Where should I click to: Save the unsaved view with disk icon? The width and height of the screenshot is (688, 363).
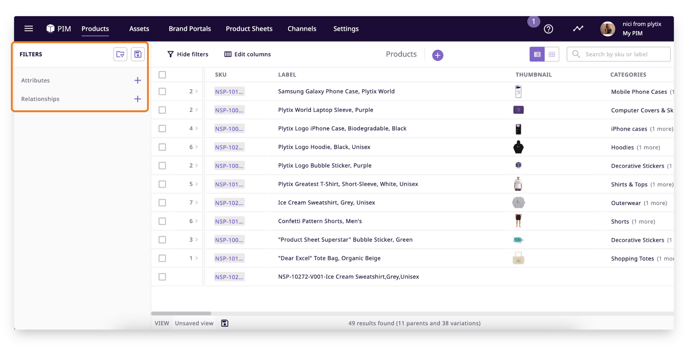(225, 323)
